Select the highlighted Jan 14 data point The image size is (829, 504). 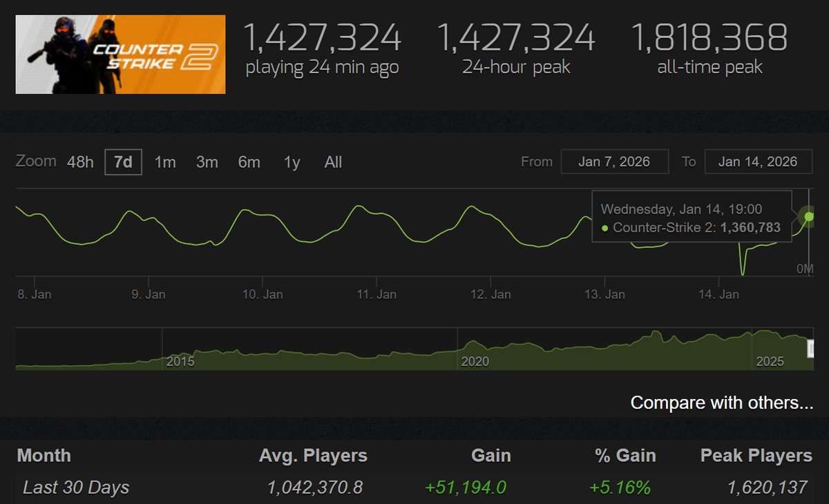[808, 216]
